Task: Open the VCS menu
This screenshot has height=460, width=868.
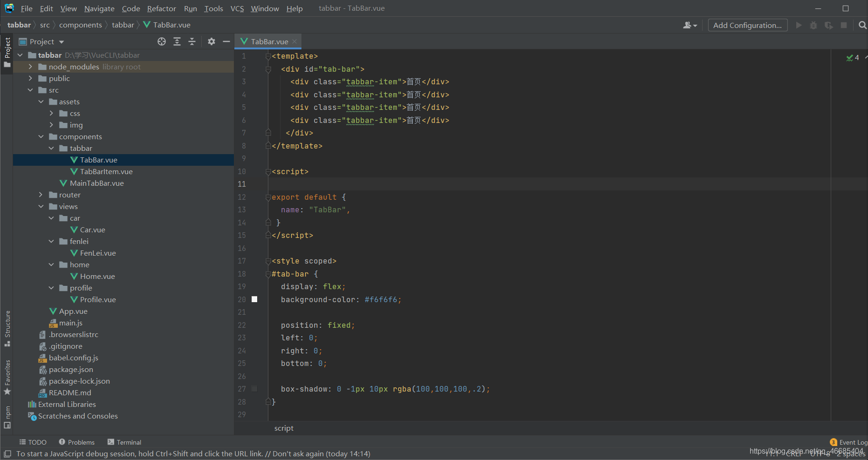Action: click(237, 8)
